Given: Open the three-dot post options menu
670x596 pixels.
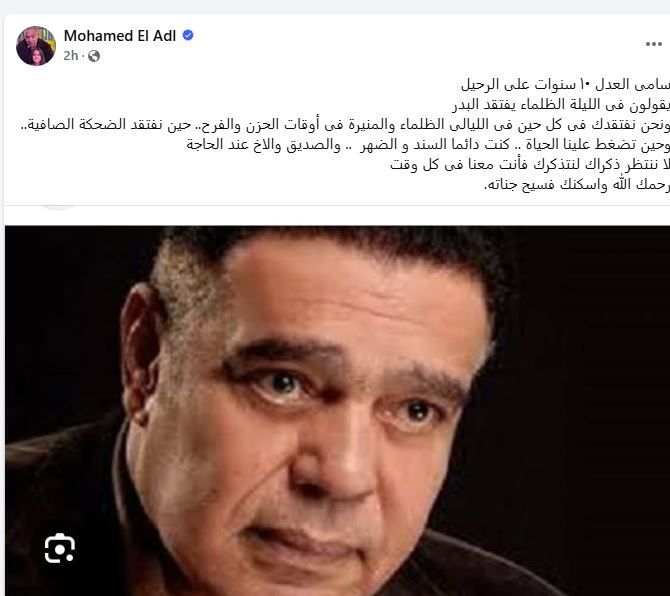Looking at the screenshot, I should 653,44.
